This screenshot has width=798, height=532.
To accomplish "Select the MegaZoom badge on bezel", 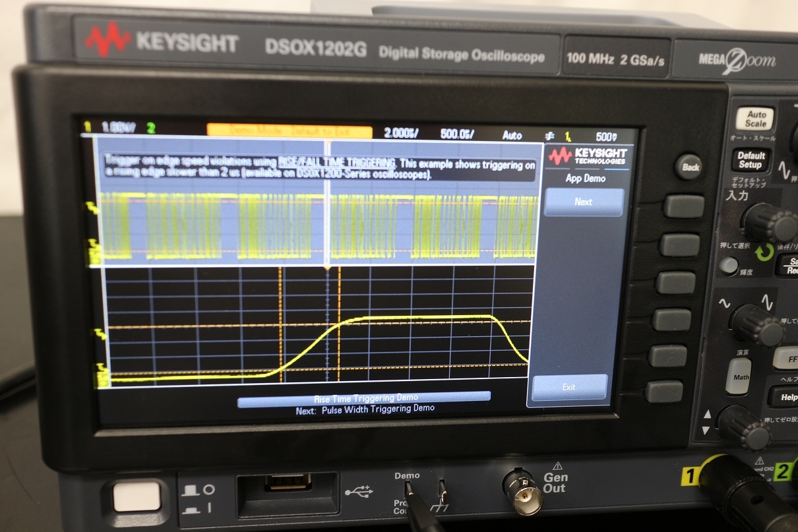I will click(x=737, y=61).
